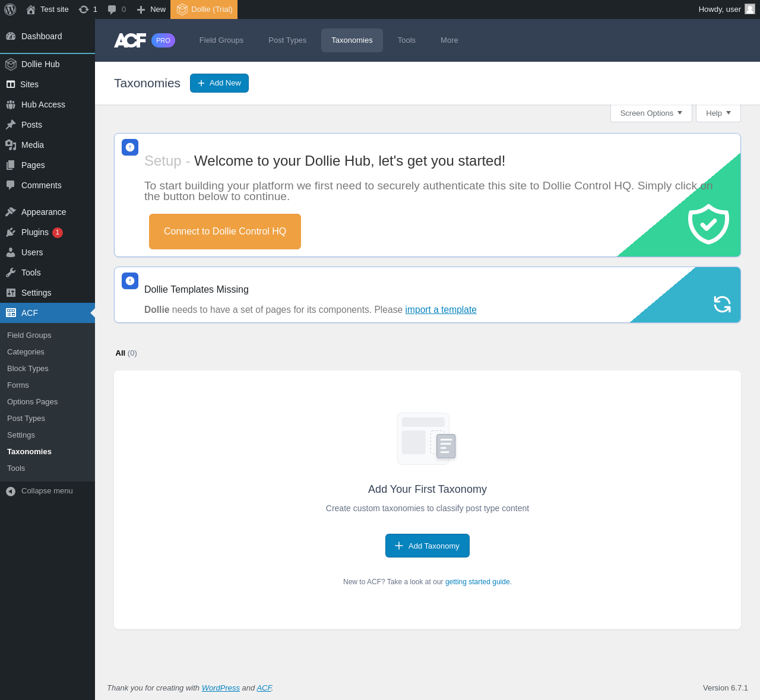Image resolution: width=760 pixels, height=700 pixels.
Task: Open the More menu in ACF header
Action: click(x=449, y=40)
